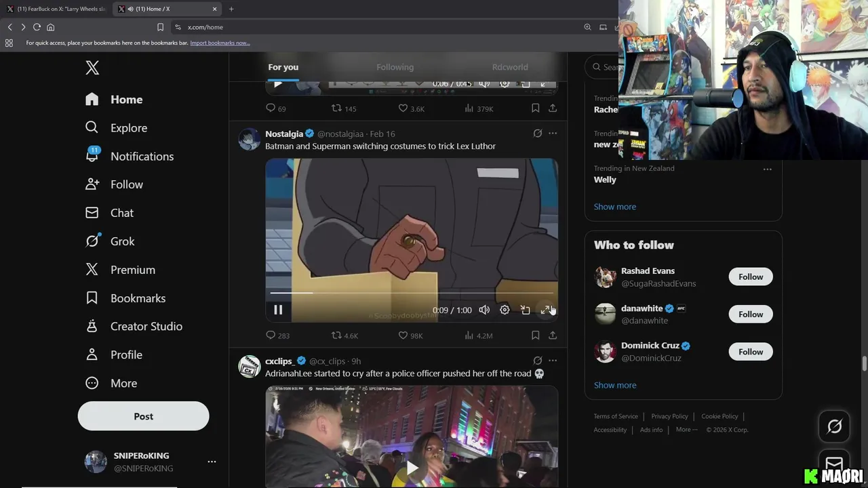868x488 pixels.
Task: Click Import bookmarks now link
Action: click(x=220, y=43)
